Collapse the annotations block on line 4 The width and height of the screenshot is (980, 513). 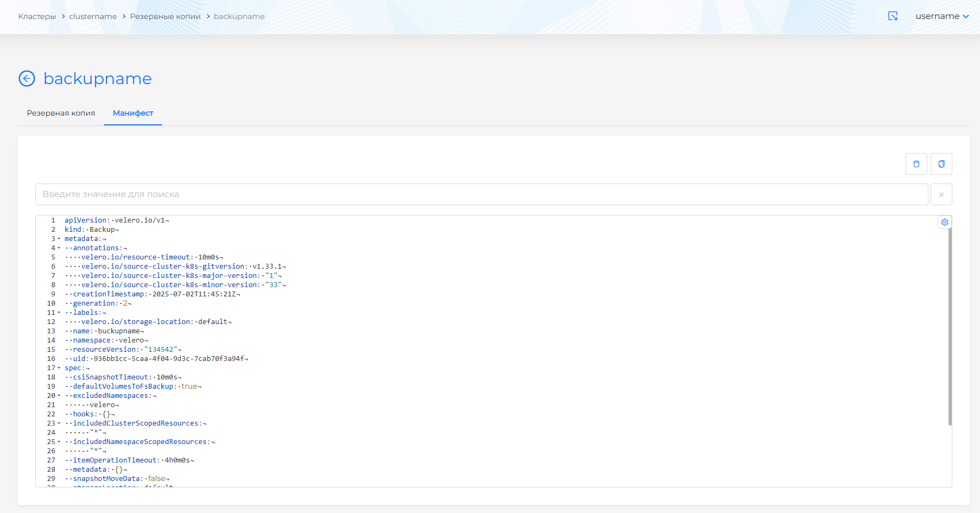pyautogui.click(x=59, y=248)
